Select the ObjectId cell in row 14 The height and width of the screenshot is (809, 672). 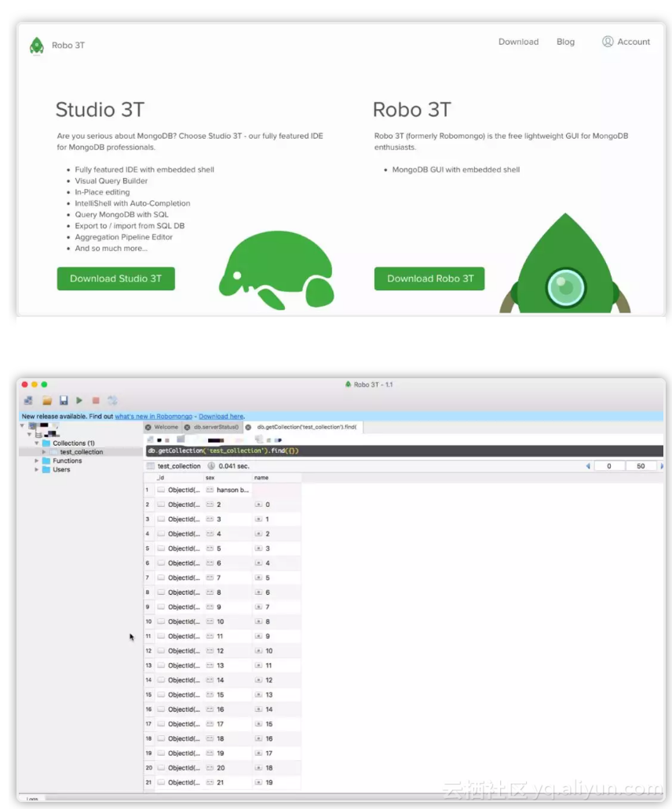click(x=178, y=680)
